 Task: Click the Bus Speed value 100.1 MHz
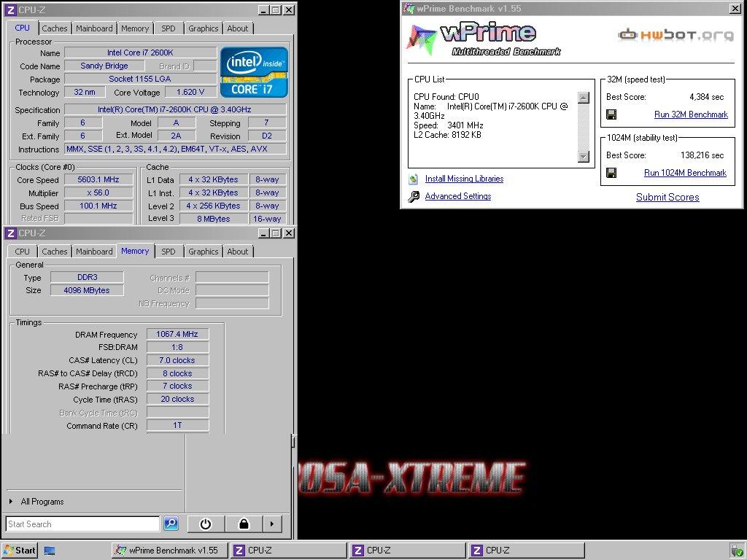pyautogui.click(x=98, y=206)
